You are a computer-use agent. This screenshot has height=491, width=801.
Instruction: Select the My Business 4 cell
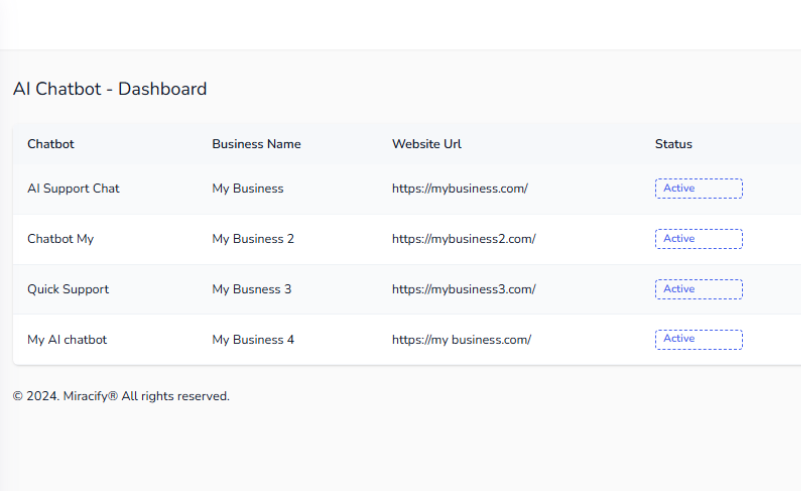[253, 340]
